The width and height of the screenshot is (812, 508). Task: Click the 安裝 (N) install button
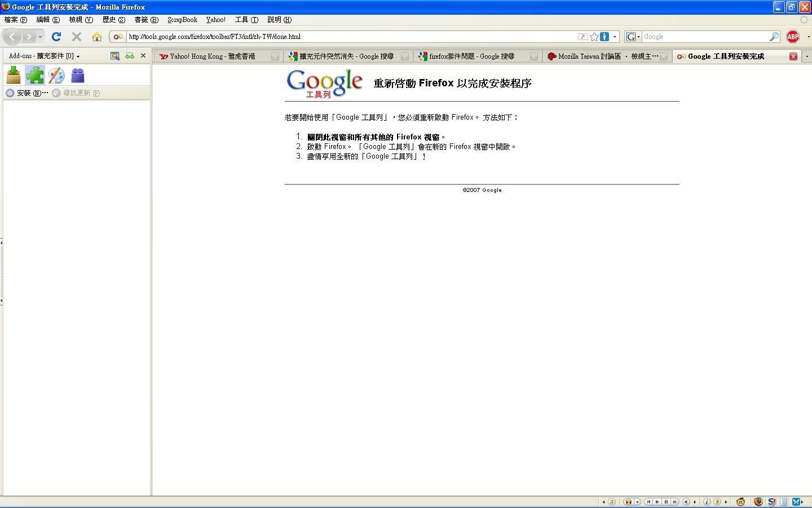tap(27, 93)
